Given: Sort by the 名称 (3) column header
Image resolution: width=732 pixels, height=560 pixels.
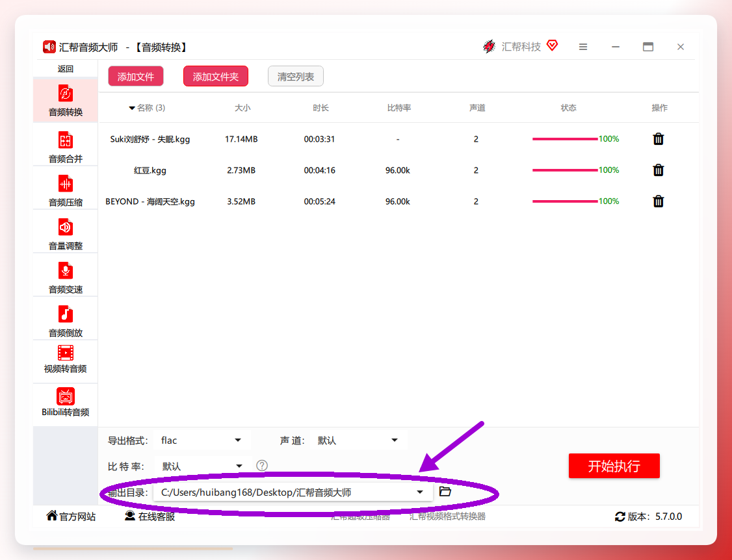Looking at the screenshot, I should [x=147, y=108].
